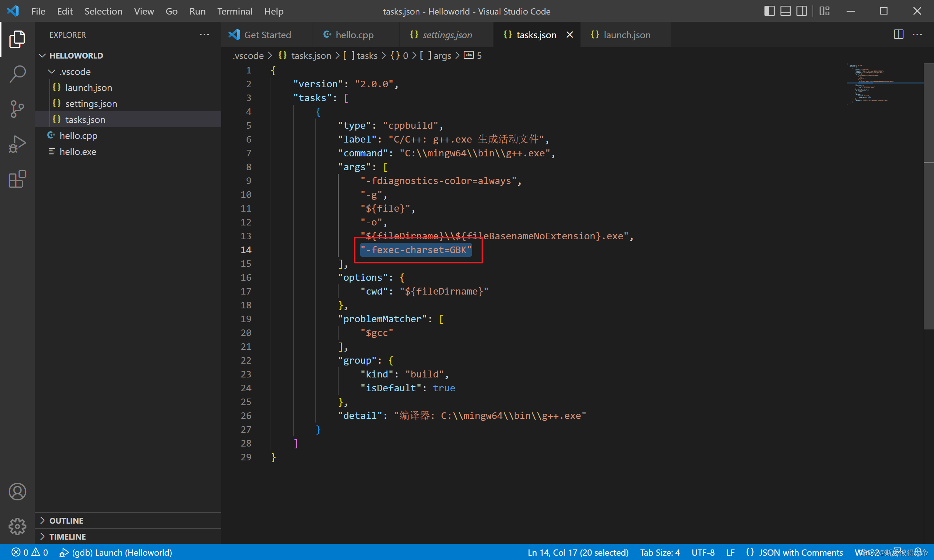Click Ln 14, Col 17 status item
Image resolution: width=934 pixels, height=560 pixels.
tap(578, 552)
